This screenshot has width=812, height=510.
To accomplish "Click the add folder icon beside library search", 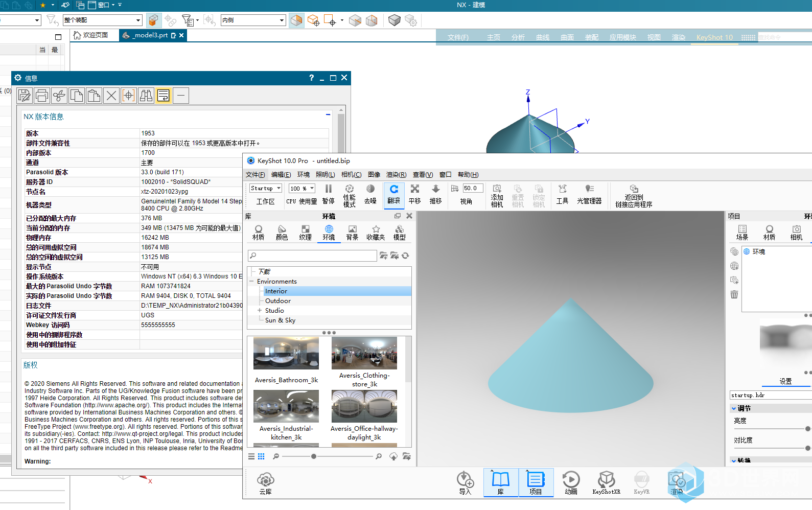I will coord(383,256).
